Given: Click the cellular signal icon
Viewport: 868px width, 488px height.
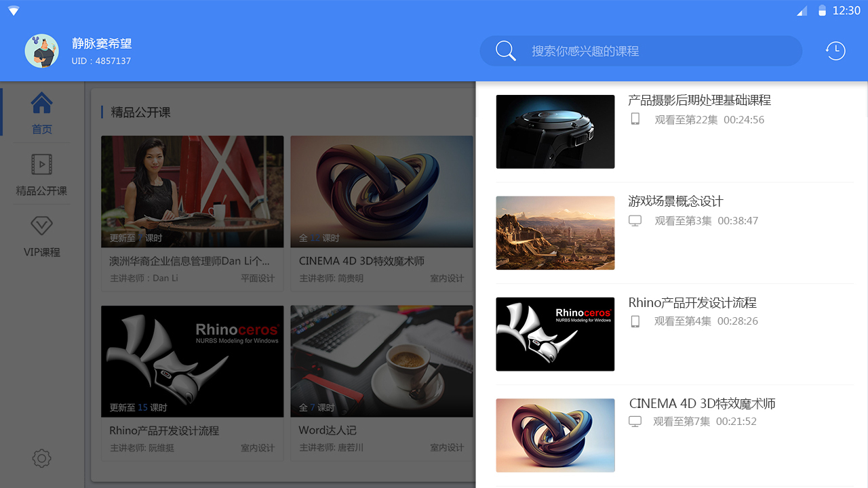Looking at the screenshot, I should point(802,11).
